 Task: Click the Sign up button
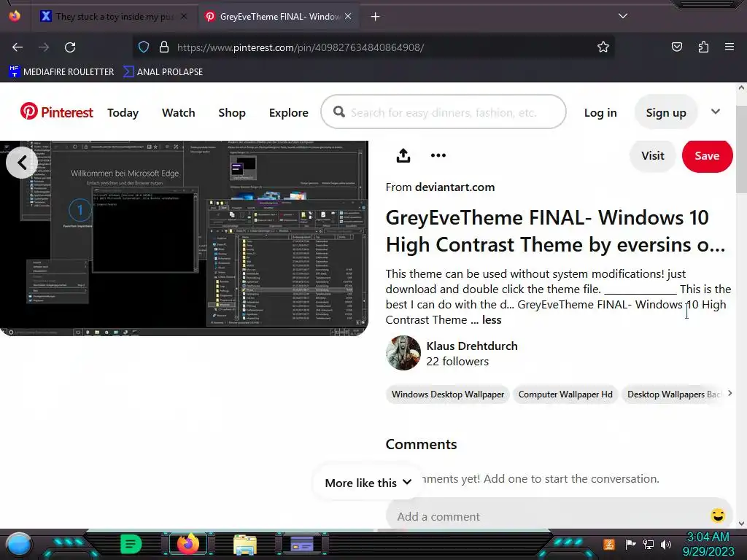tap(666, 112)
